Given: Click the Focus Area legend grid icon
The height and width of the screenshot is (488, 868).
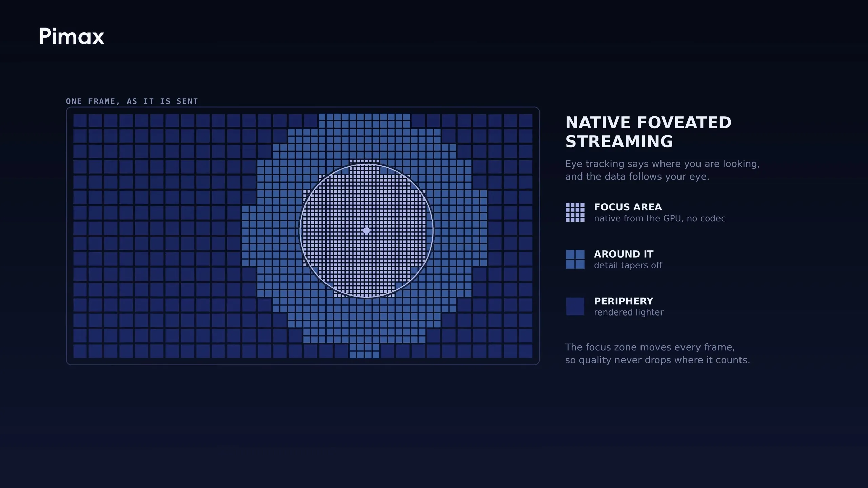Looking at the screenshot, I should point(575,212).
